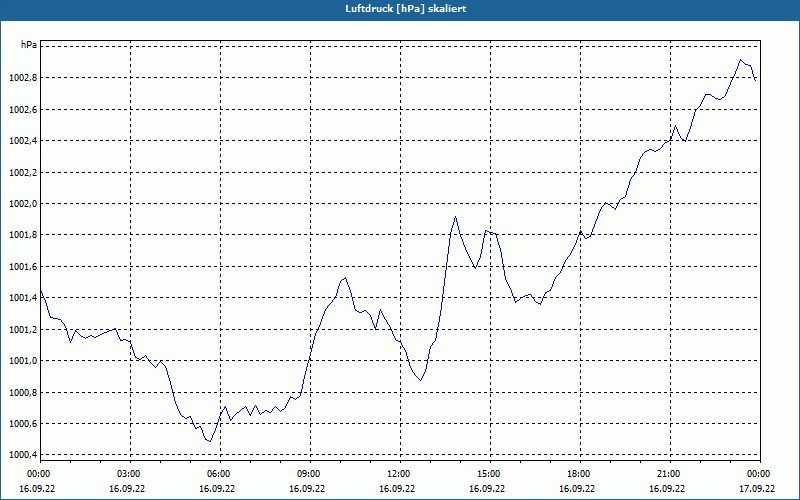Viewport: 800px width, 500px height.
Task: Click the 16.09.22 date under 09:00
Action: (307, 489)
